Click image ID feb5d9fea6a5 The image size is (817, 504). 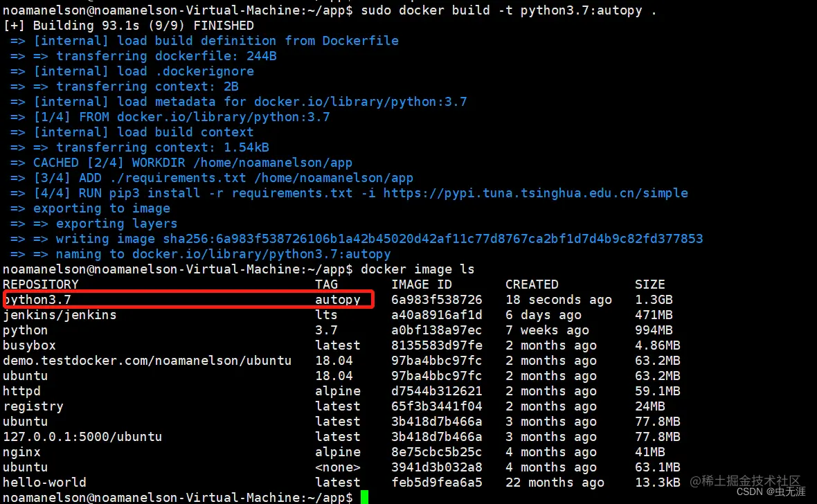point(437,482)
